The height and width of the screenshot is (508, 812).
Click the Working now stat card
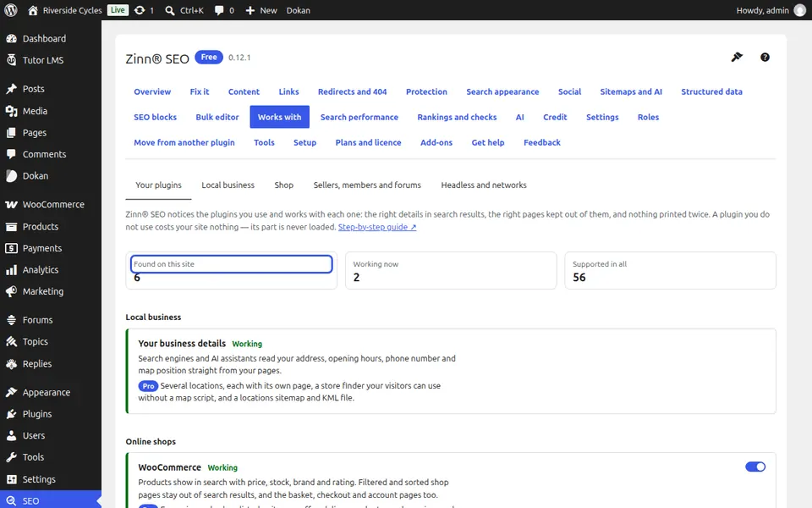point(451,271)
